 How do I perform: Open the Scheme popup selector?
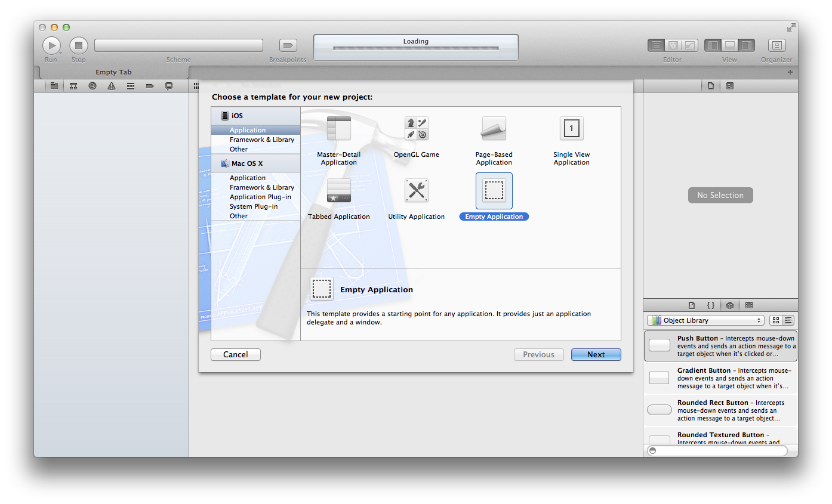178,45
